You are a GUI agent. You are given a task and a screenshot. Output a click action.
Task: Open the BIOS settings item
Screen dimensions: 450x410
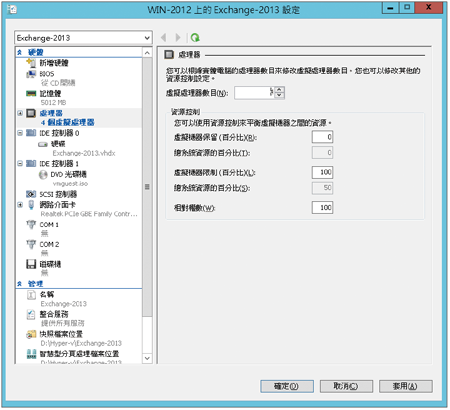[47, 74]
